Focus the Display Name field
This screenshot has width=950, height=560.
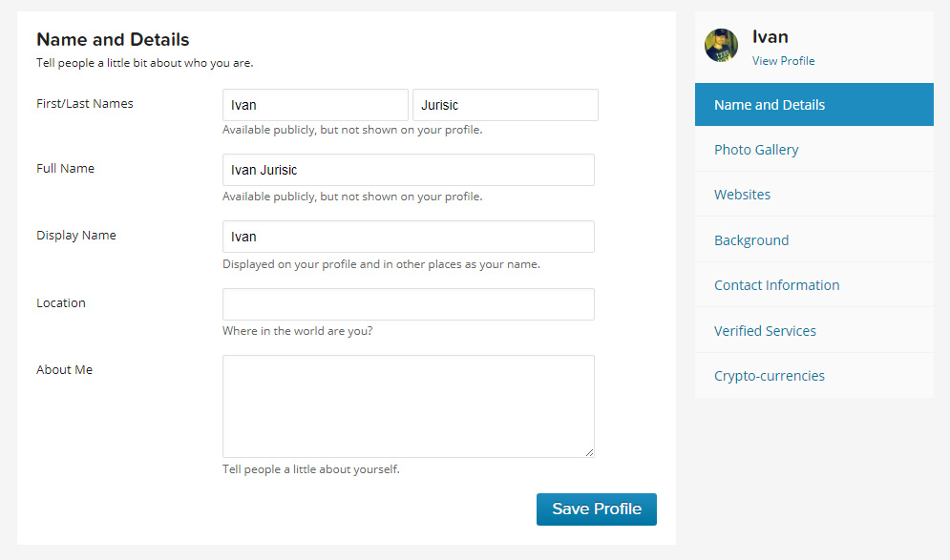tap(408, 237)
